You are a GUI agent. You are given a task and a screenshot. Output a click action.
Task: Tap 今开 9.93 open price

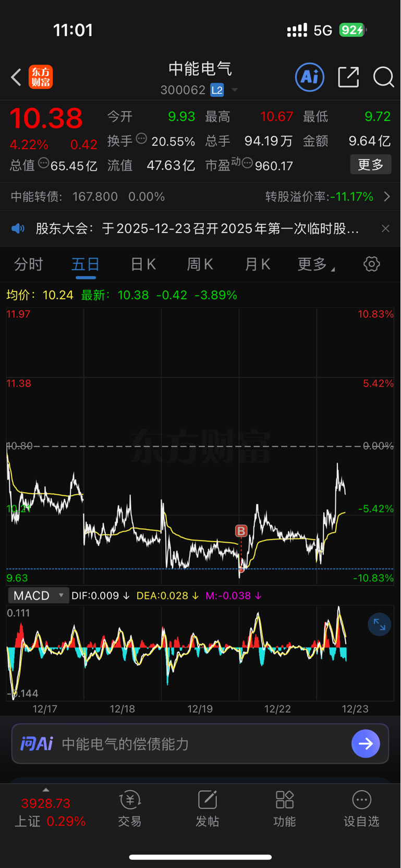pyautogui.click(x=151, y=116)
